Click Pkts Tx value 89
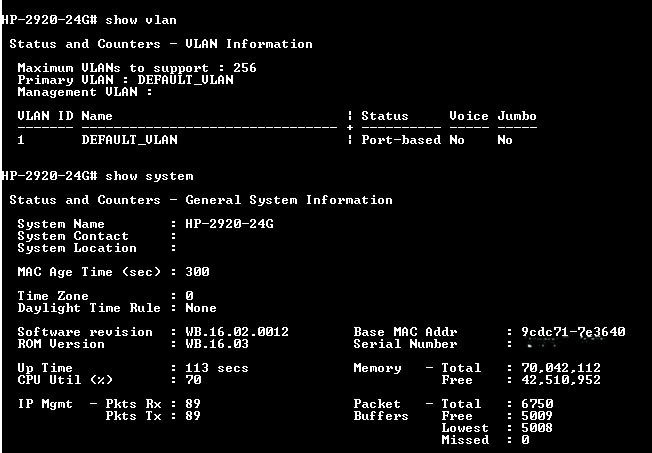The width and height of the screenshot is (652, 453). (193, 416)
